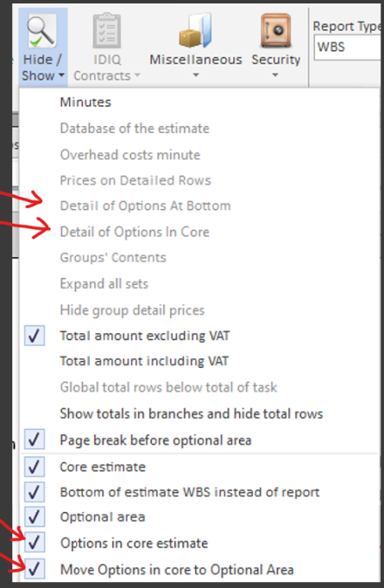Toggle Page break before optional area checkbox
The image size is (384, 588).
point(35,439)
